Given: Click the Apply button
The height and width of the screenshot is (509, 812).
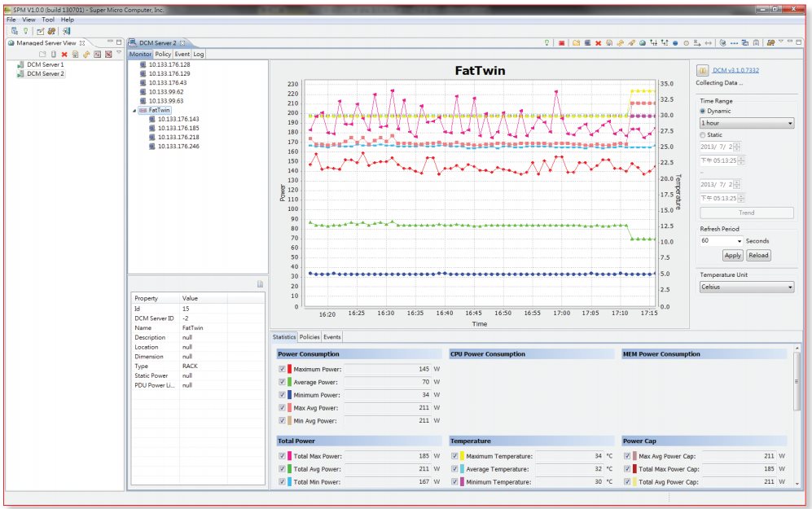Looking at the screenshot, I should click(x=732, y=255).
